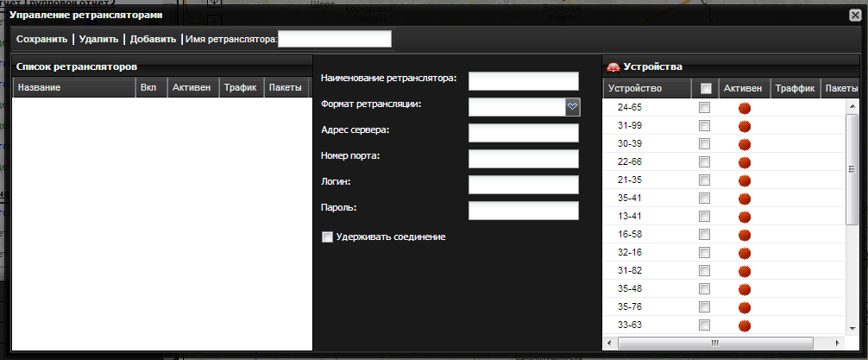
Task: Toggle the select-all devices header checkbox
Action: [706, 88]
